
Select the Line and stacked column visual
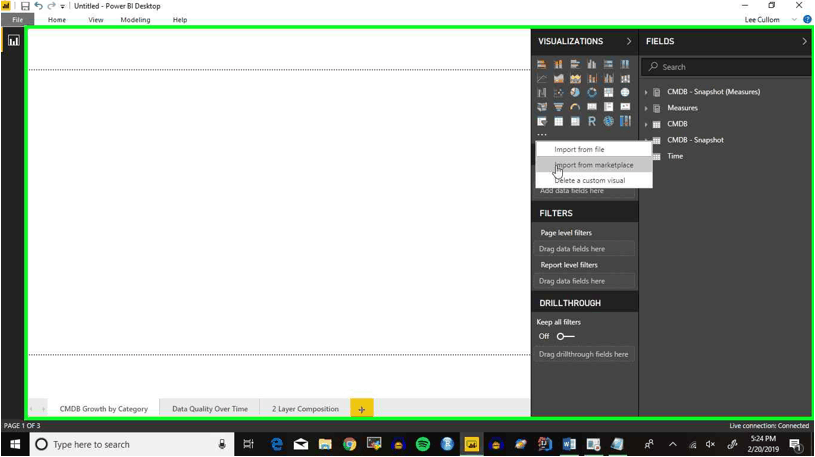tap(591, 79)
